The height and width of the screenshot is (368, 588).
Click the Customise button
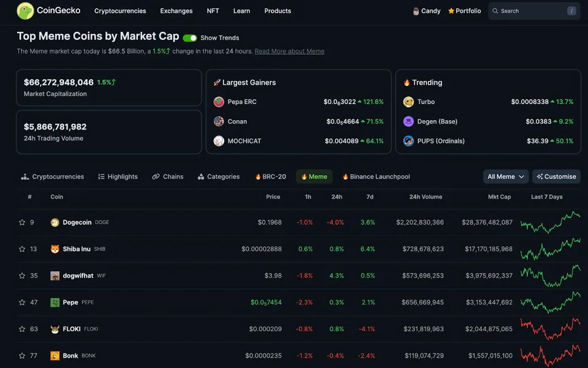pyautogui.click(x=557, y=177)
